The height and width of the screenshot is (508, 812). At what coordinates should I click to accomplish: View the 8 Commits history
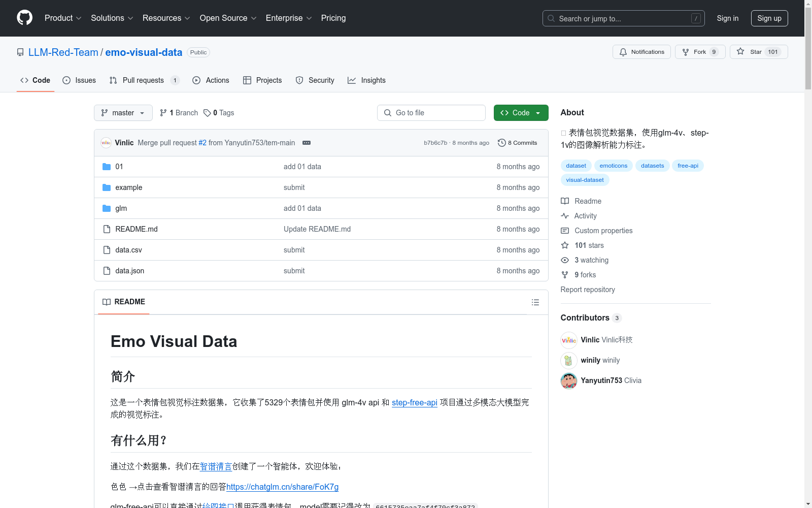point(518,143)
